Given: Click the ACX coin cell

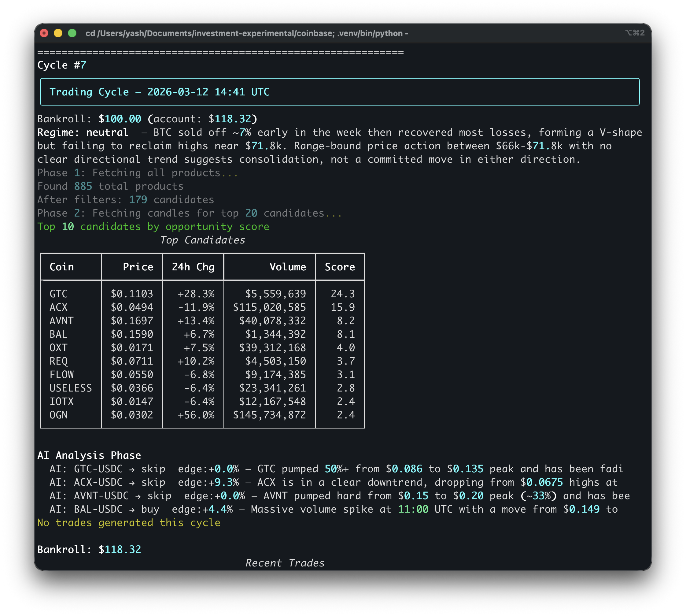Looking at the screenshot, I should tap(58, 307).
